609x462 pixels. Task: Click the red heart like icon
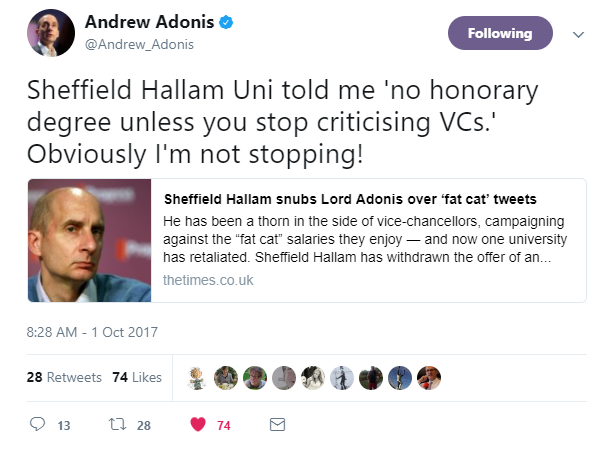tap(197, 425)
